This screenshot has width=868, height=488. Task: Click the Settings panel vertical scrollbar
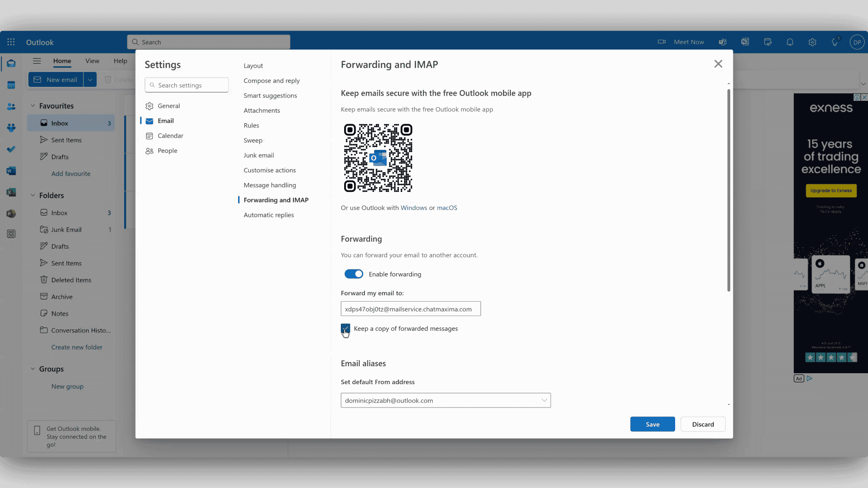[729, 191]
